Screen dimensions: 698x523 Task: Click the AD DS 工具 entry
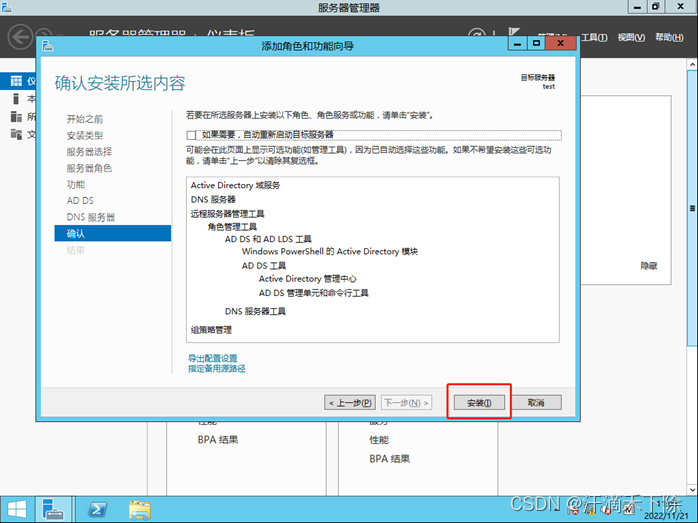click(264, 266)
